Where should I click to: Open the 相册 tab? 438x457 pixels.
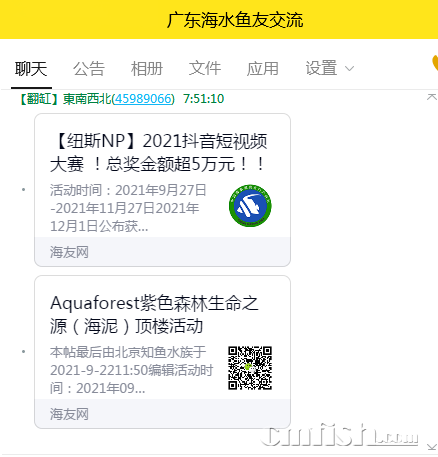(147, 69)
